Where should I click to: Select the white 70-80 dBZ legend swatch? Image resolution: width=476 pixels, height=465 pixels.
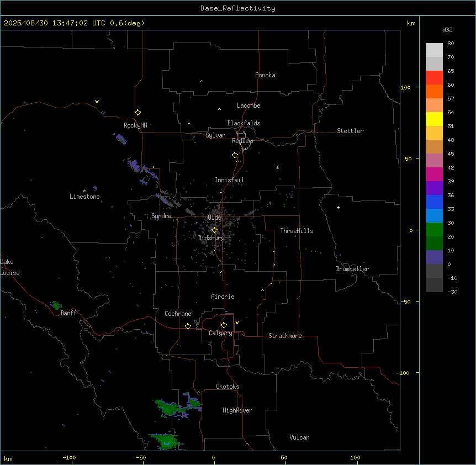[x=434, y=50]
